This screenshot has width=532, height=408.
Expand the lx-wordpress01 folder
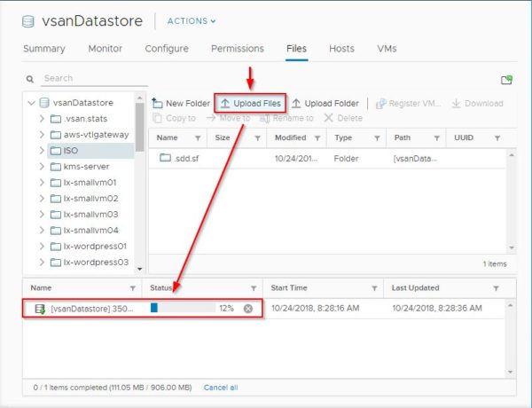pos(42,246)
